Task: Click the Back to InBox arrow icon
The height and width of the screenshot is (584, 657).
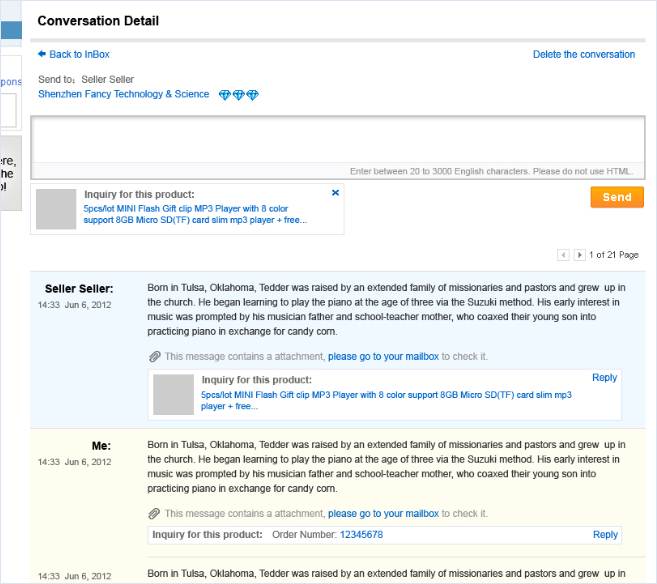Action: click(x=42, y=54)
